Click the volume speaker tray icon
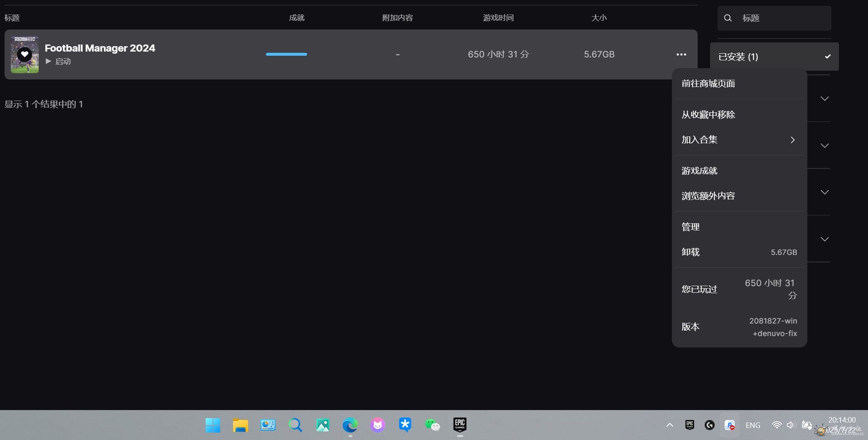 coord(790,425)
